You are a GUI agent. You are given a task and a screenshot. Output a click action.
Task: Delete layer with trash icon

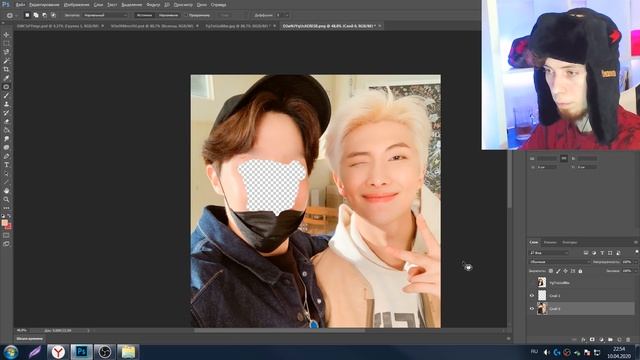[x=628, y=340]
